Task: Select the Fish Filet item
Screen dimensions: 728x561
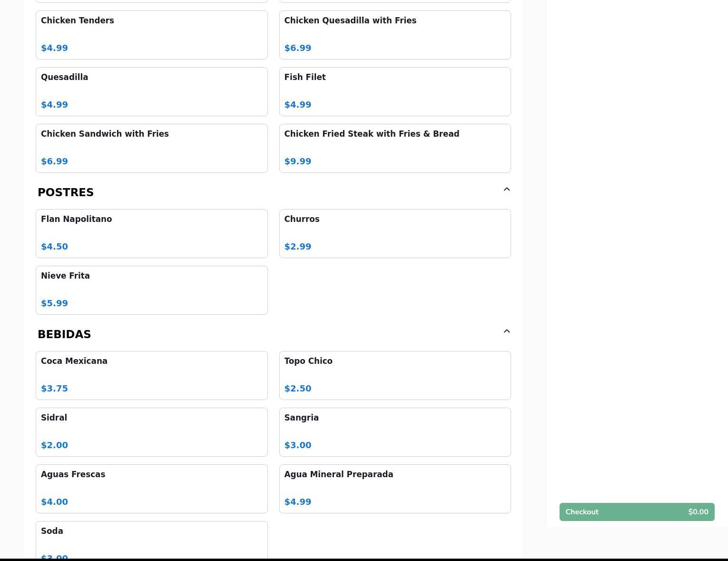Action: 394,91
